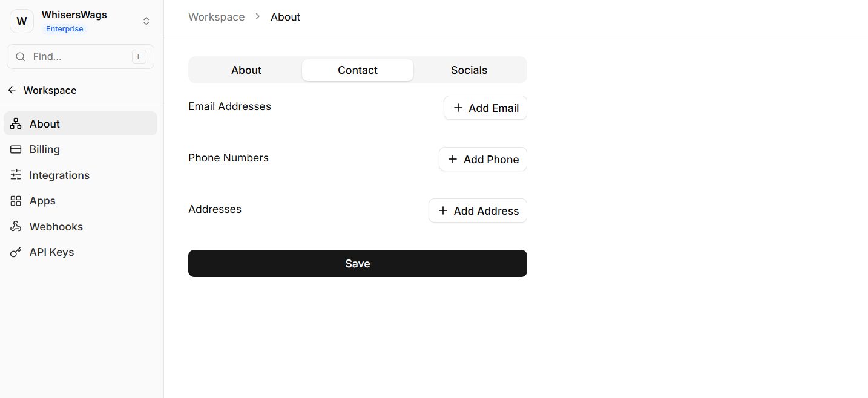Save the contact settings
Viewport: 868px width, 398px height.
point(358,264)
